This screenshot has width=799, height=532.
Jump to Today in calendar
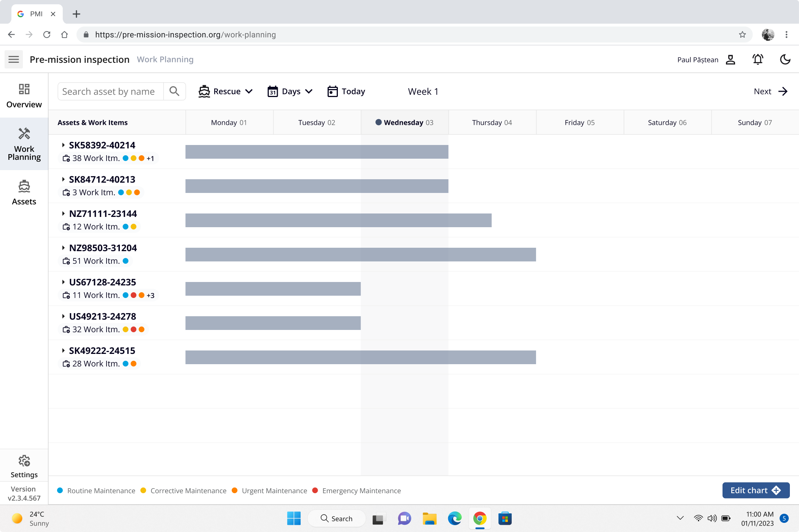tap(346, 91)
